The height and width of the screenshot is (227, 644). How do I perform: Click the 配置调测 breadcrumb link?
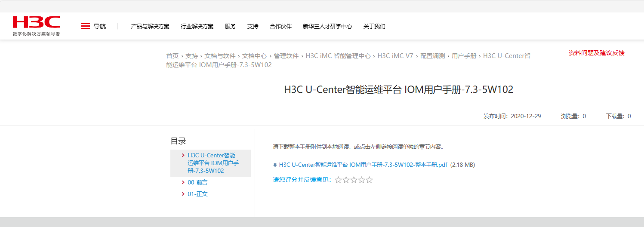pos(433,56)
